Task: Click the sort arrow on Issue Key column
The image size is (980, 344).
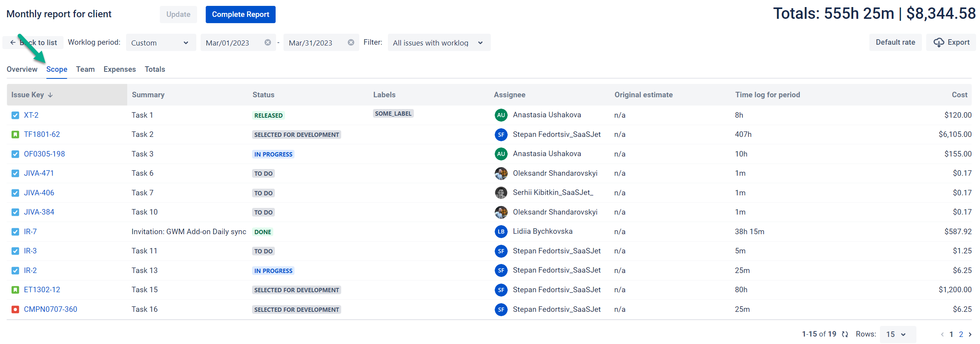Action: pyautogui.click(x=50, y=95)
